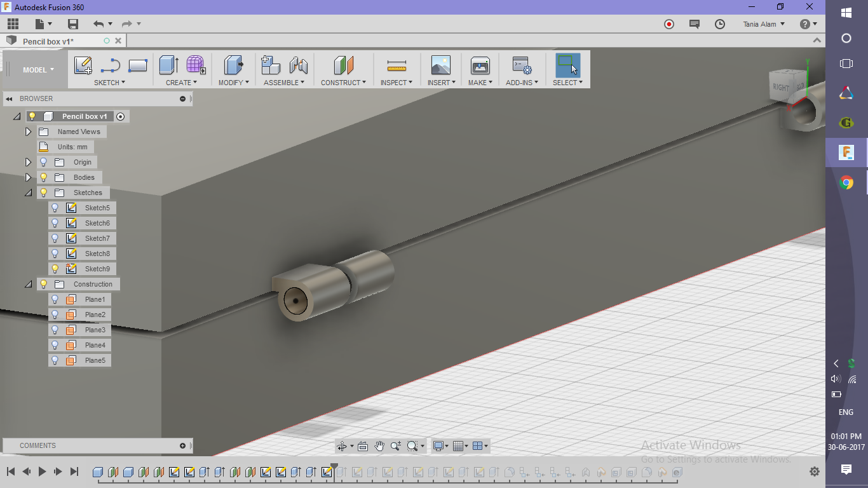This screenshot has width=868, height=488.
Task: Click the RIGHT face of the ViewCube
Action: click(781, 87)
